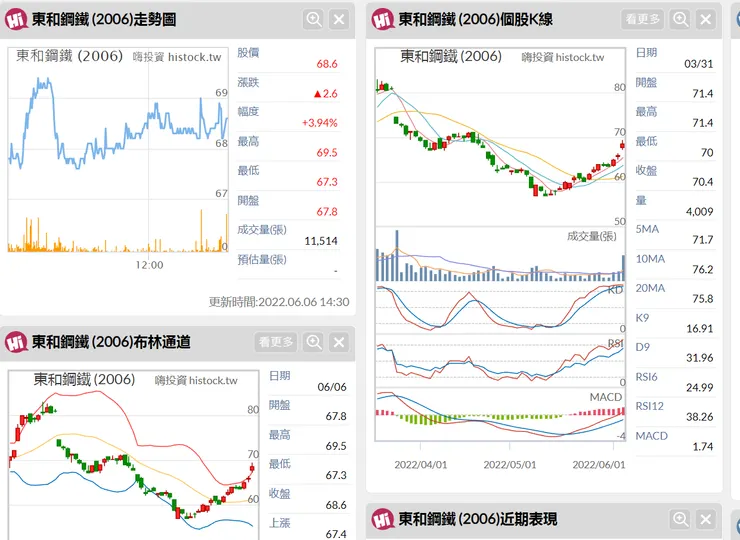Zoom the 走勢圖 intraday chart panel
Screen dimensions: 740x540
pos(314,19)
